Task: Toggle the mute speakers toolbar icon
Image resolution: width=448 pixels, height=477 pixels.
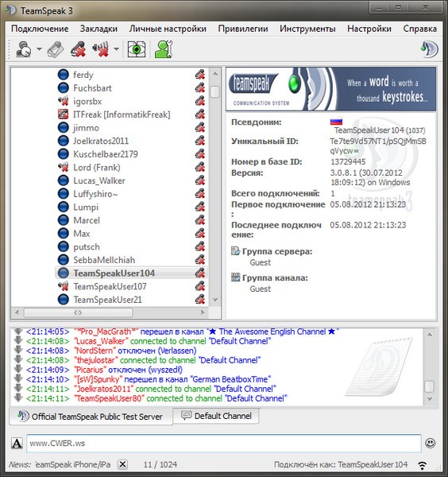Action: (x=101, y=49)
